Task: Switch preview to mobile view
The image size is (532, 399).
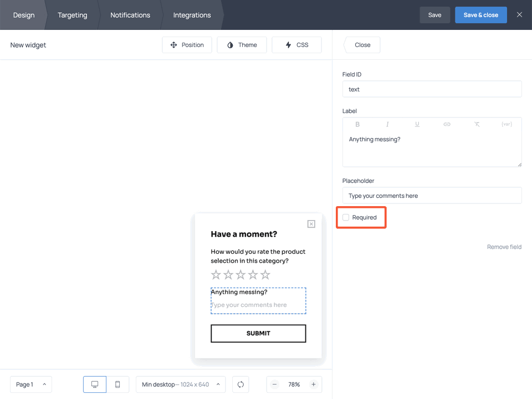Action: pyautogui.click(x=117, y=384)
